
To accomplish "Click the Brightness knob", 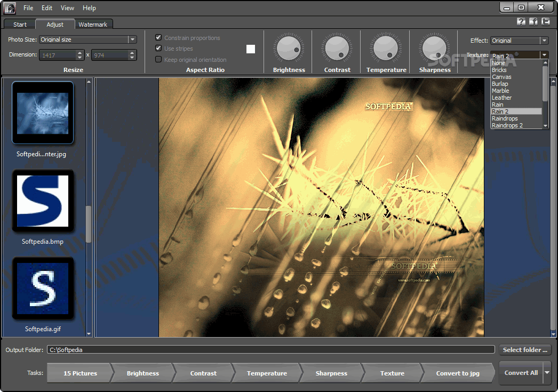I will click(x=289, y=49).
